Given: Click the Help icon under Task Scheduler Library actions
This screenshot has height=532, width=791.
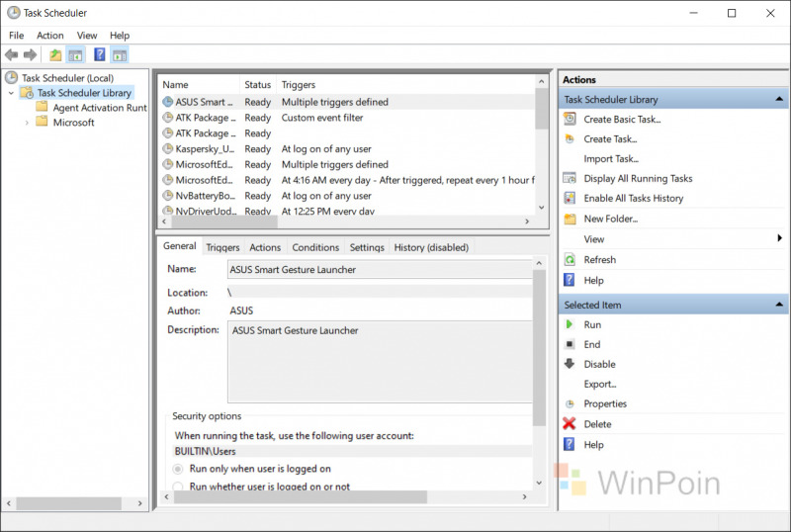Looking at the screenshot, I should click(x=570, y=280).
